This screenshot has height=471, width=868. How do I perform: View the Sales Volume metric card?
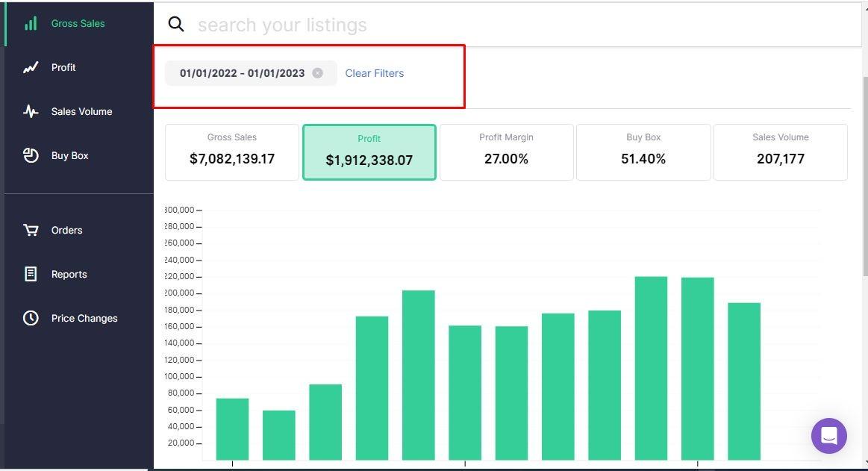click(x=780, y=152)
